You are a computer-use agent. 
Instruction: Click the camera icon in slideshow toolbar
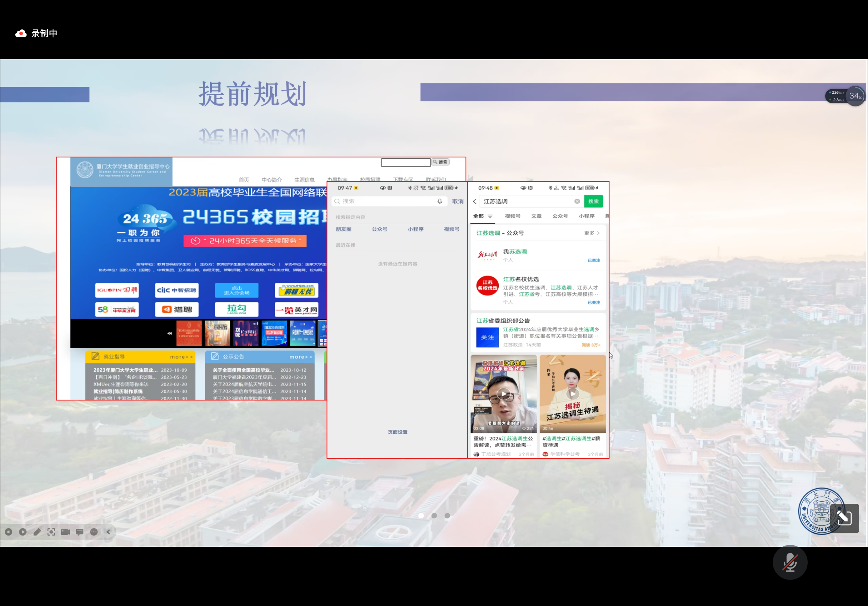click(x=65, y=532)
